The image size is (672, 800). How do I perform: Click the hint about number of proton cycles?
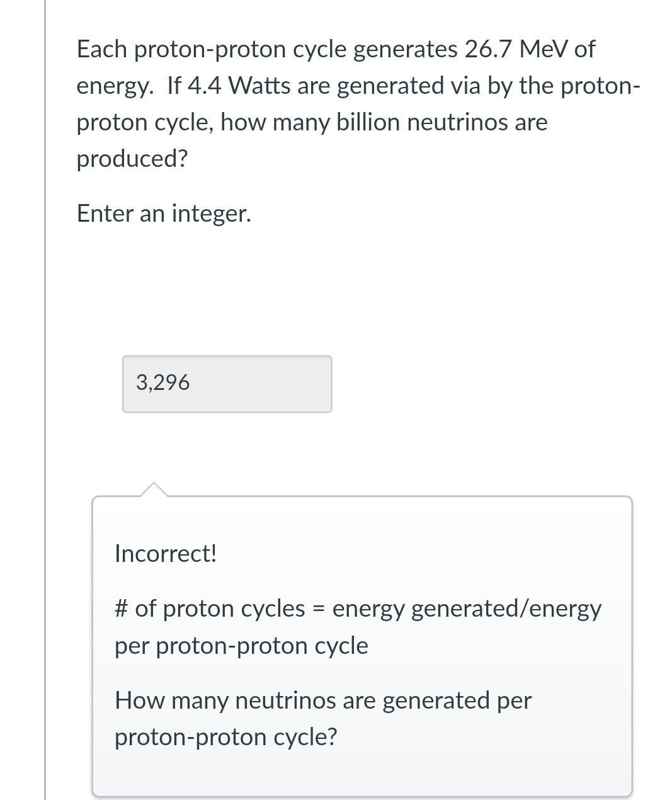coord(358,626)
